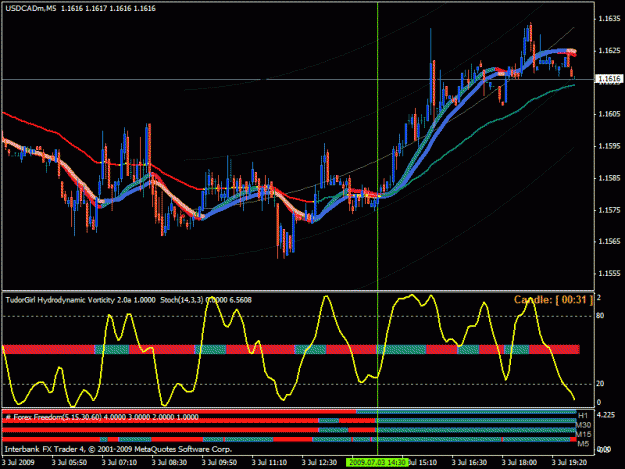
Task: Click the green crosshair date label 2009.07.03 14:30
Action: 377,463
